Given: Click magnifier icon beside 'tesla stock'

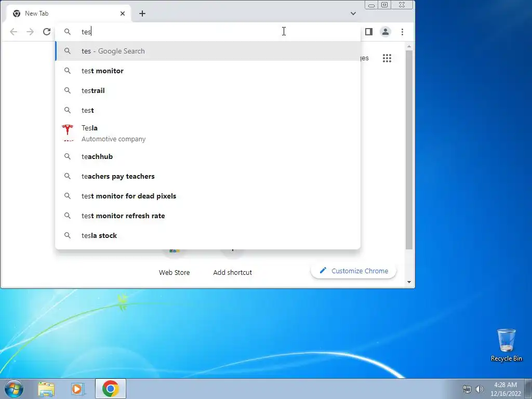Looking at the screenshot, I should 68,235.
